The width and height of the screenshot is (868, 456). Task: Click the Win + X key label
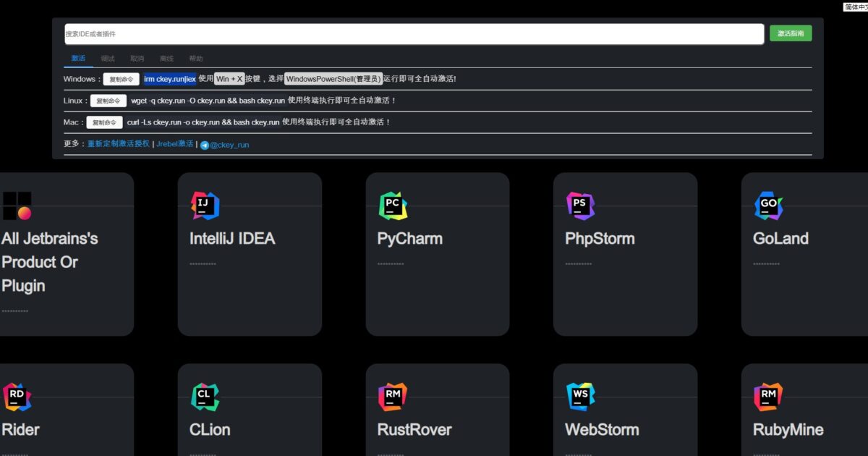pos(229,79)
